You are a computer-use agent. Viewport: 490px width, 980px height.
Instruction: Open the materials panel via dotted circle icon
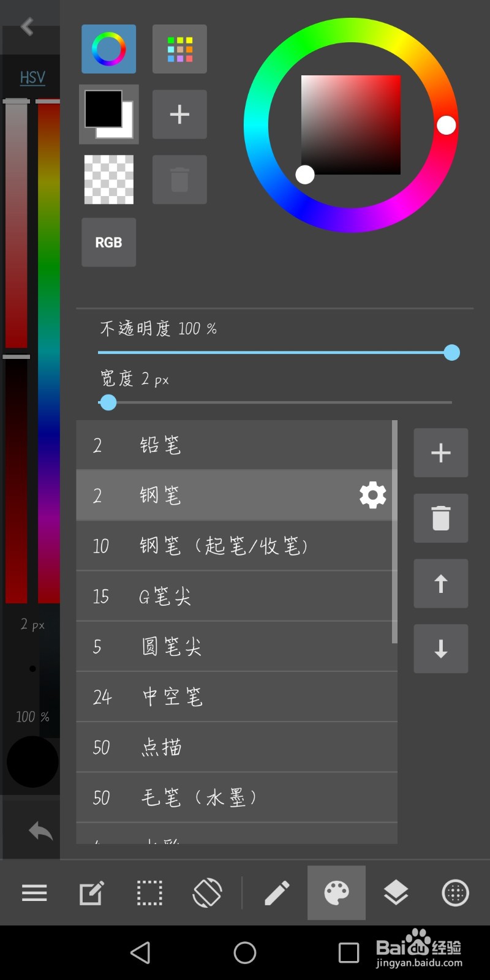pos(454,893)
